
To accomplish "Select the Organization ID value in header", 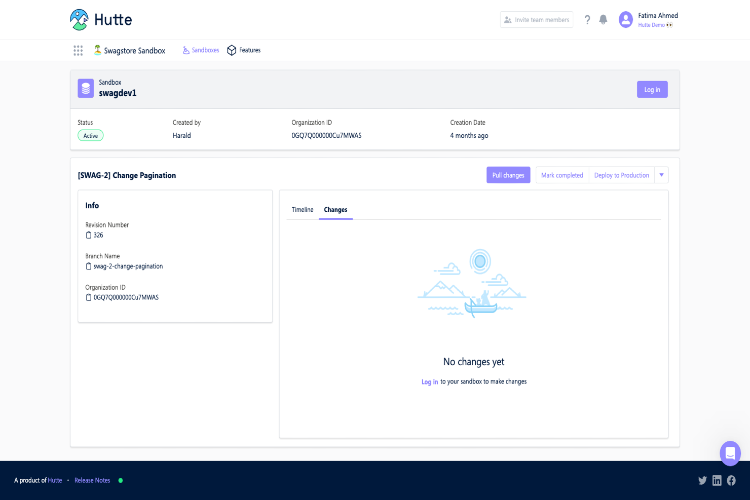I will 327,136.
